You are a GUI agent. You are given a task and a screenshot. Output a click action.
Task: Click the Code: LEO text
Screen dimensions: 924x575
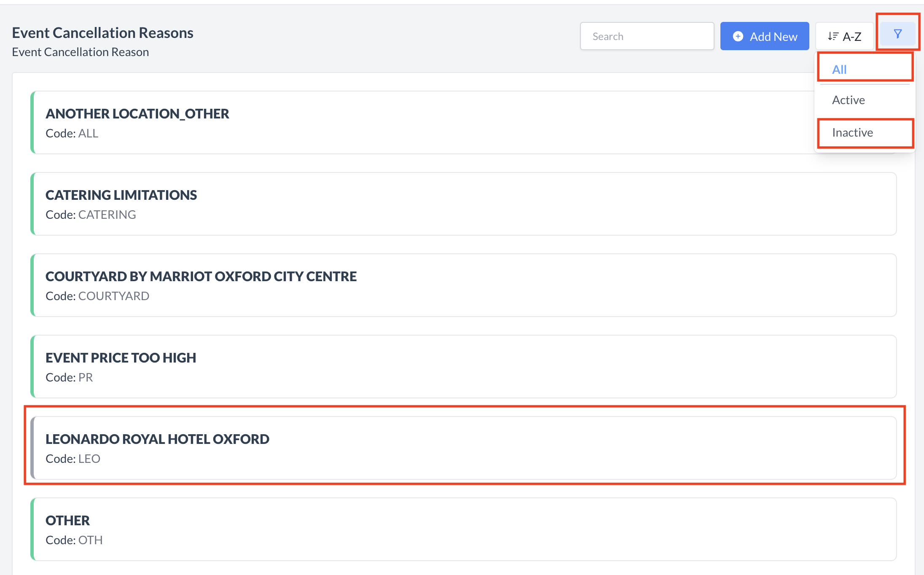click(x=73, y=459)
